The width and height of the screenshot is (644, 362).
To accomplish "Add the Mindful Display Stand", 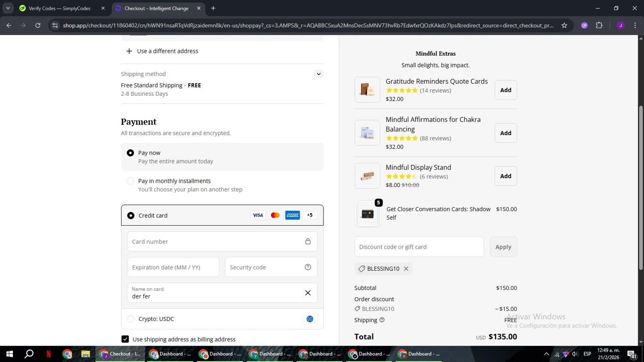I will [506, 176].
